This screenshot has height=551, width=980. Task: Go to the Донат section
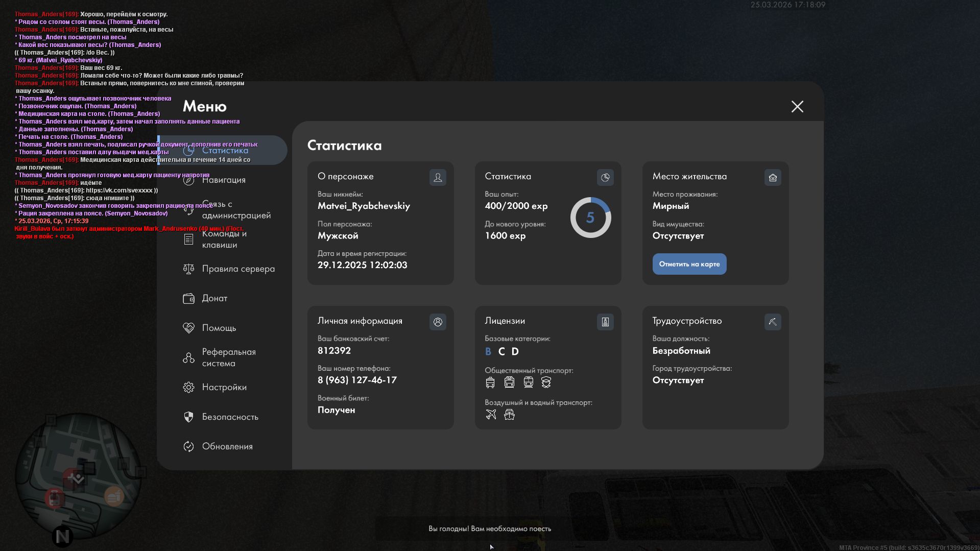(214, 298)
